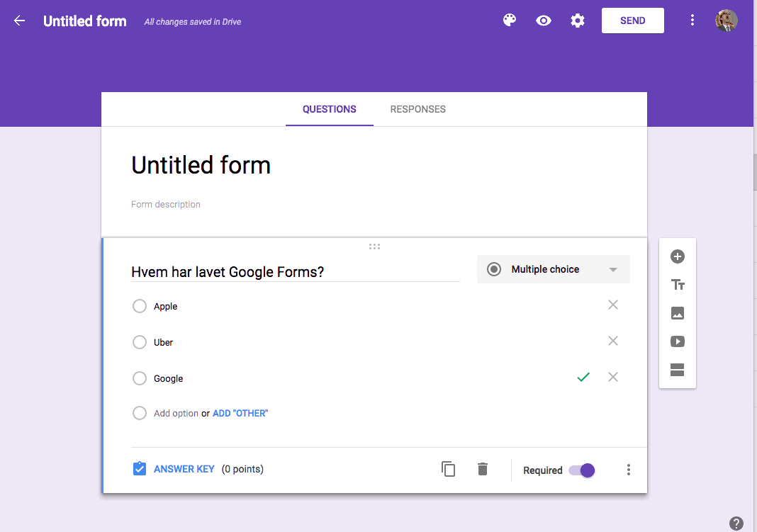Select the Apple radio option
The image size is (757, 532).
140,306
